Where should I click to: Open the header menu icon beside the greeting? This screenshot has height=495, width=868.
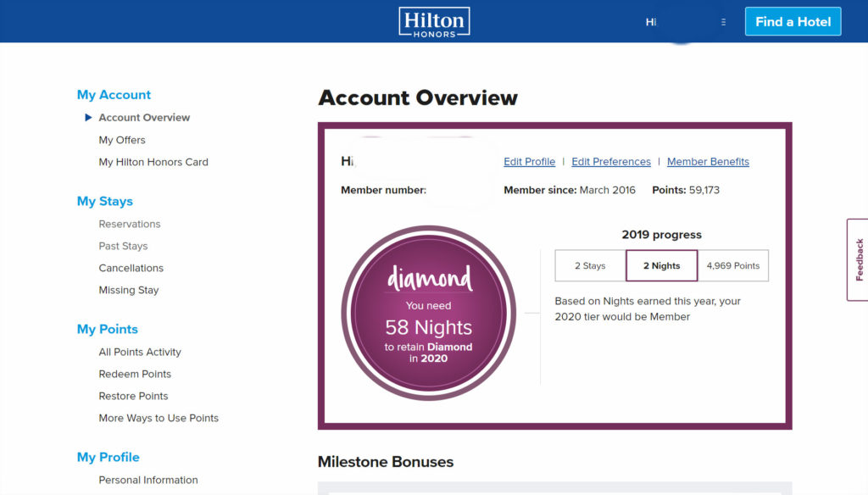(x=723, y=22)
